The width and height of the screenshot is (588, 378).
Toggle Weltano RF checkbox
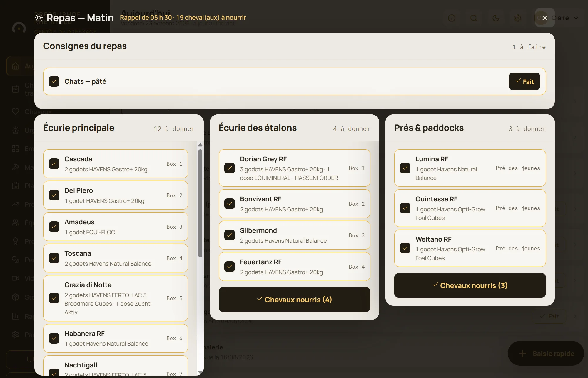coord(405,248)
